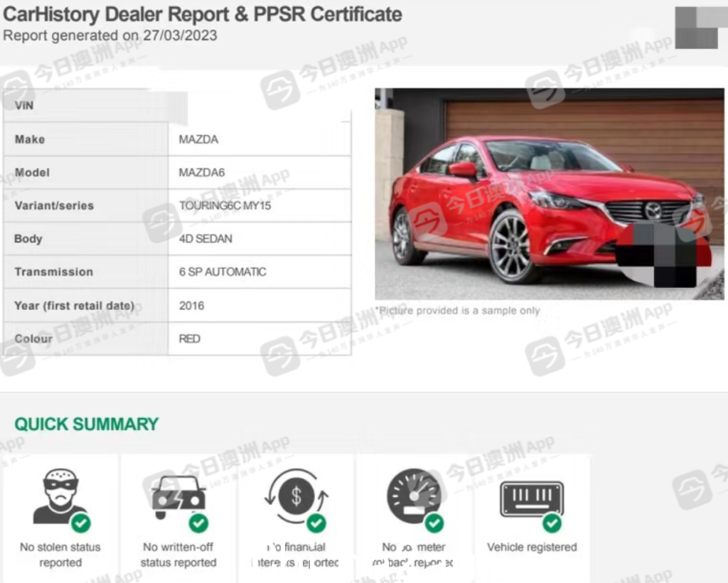
Task: Click the licence plate registration icon
Action: (532, 498)
